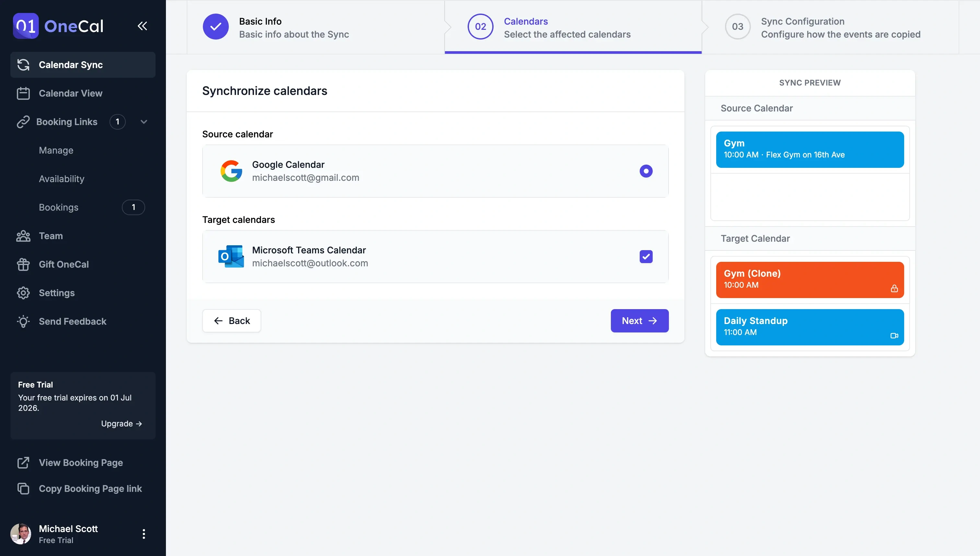The width and height of the screenshot is (980, 556).
Task: Click the Calendar Sync sidebar icon
Action: 23,64
